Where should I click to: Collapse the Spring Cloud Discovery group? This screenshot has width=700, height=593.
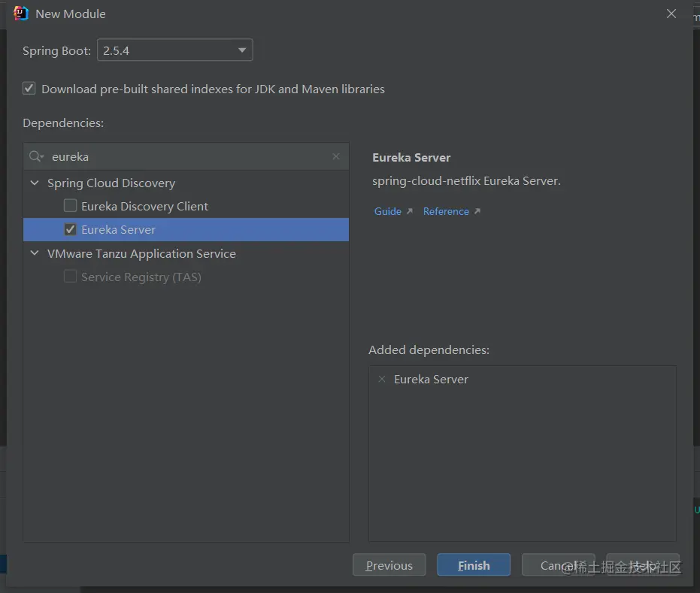pyautogui.click(x=35, y=183)
